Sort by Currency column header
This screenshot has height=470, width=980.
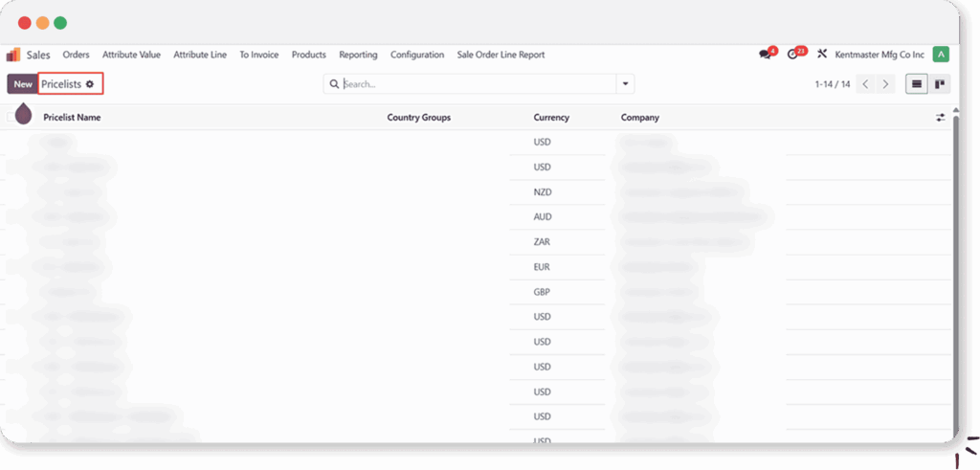tap(551, 118)
